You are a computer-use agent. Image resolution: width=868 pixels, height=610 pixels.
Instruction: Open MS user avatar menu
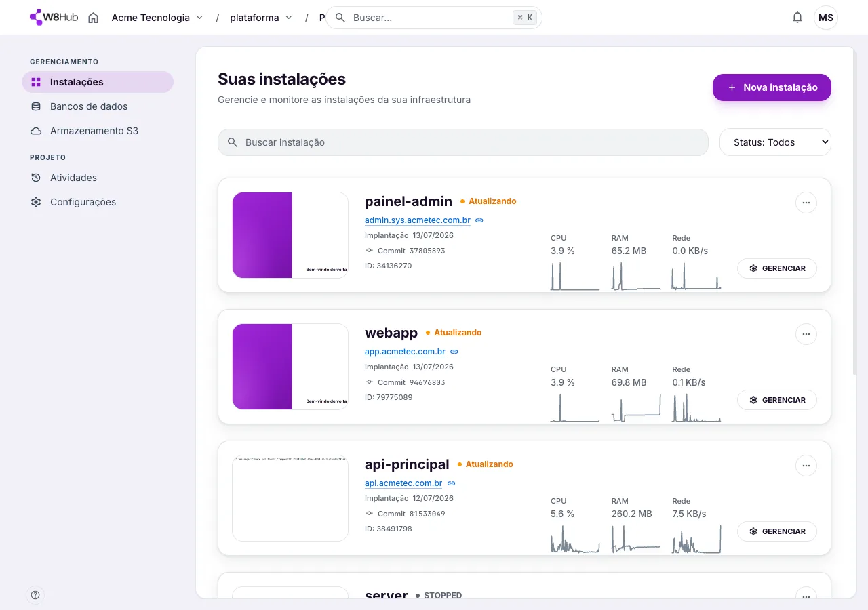tap(826, 18)
